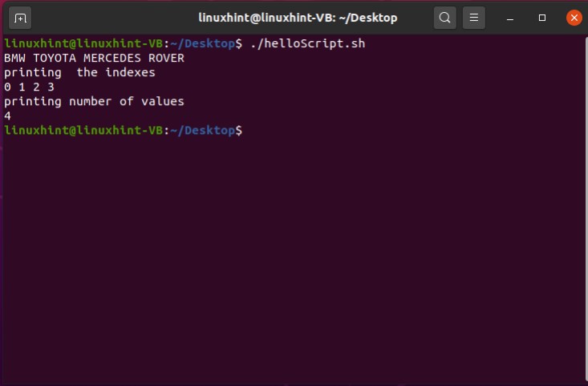
Task: Open a new terminal tab
Action: click(21, 17)
